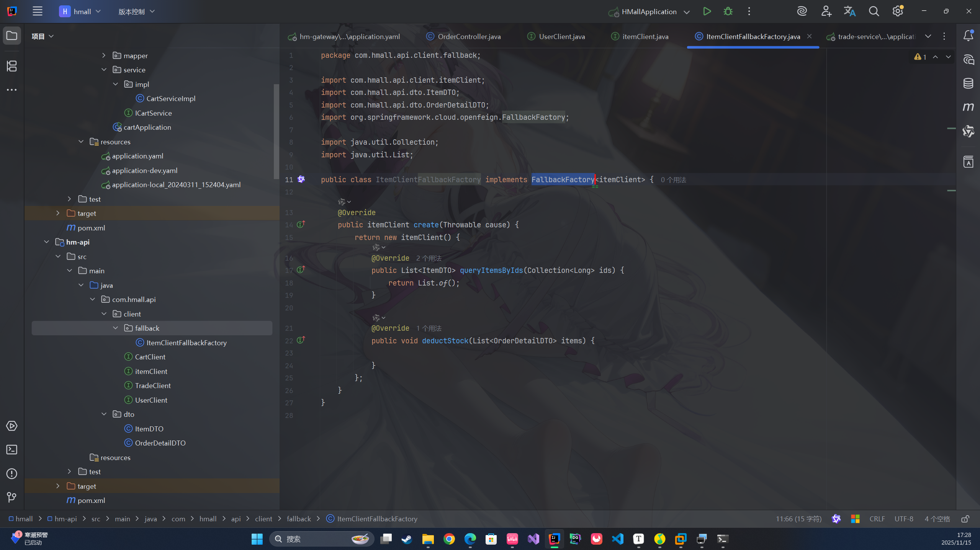Open the run configuration dropdown
This screenshot has height=550, width=980.
[687, 11]
